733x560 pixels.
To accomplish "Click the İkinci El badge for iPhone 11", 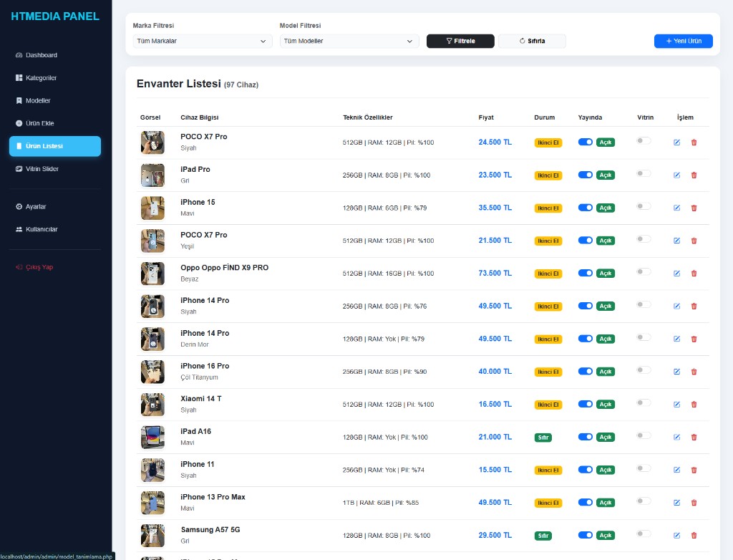I will [548, 470].
